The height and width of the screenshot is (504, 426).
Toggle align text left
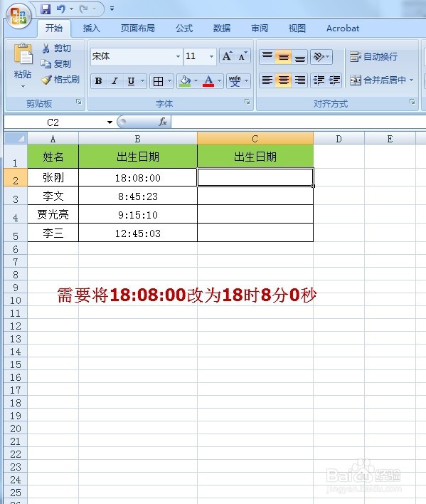(x=267, y=80)
